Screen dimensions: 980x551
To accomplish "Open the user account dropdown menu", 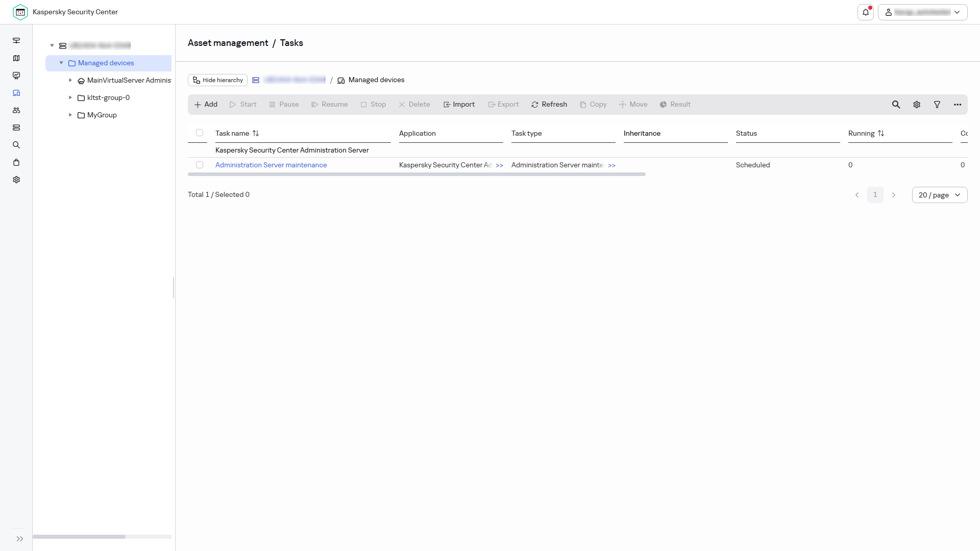I will point(922,12).
